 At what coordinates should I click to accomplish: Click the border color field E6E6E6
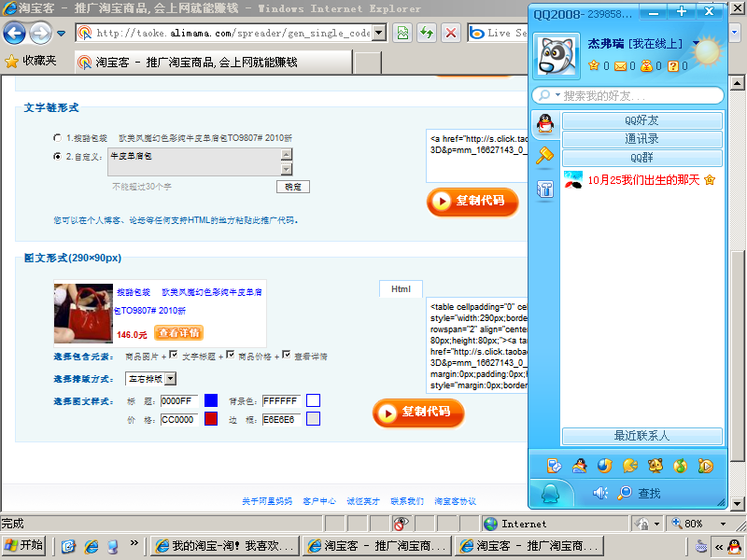[x=281, y=419]
